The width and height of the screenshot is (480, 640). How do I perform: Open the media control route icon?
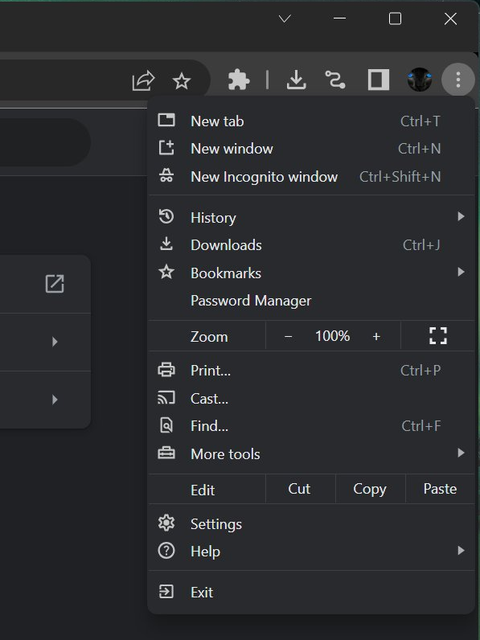pos(335,79)
